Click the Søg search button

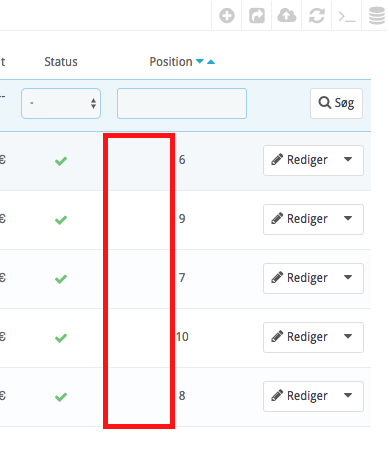click(336, 103)
